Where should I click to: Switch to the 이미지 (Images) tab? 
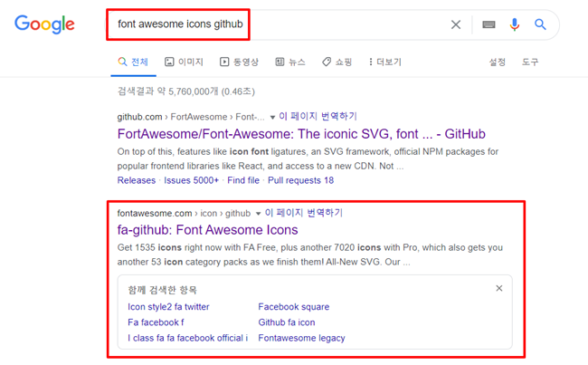(x=185, y=62)
